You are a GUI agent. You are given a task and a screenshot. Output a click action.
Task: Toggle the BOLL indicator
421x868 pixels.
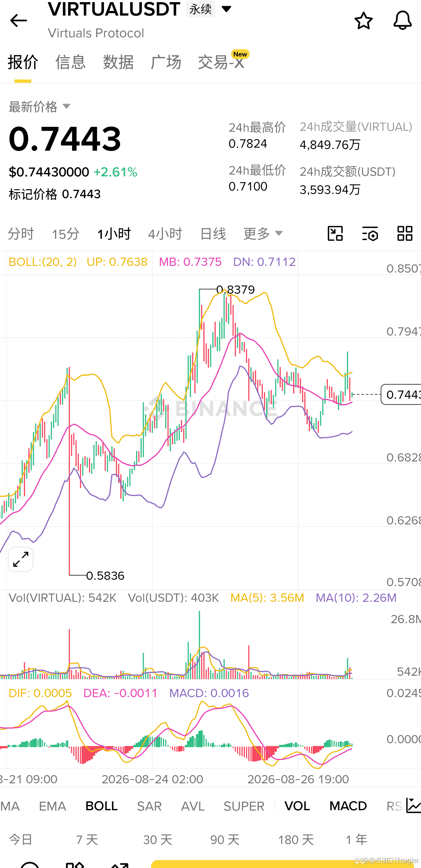pos(102,806)
